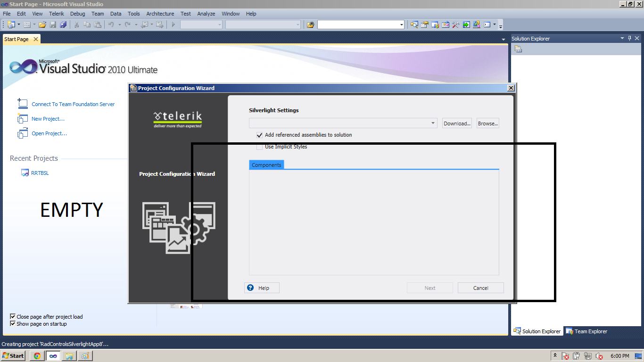Open the Solution Platforms combo box

(263, 25)
